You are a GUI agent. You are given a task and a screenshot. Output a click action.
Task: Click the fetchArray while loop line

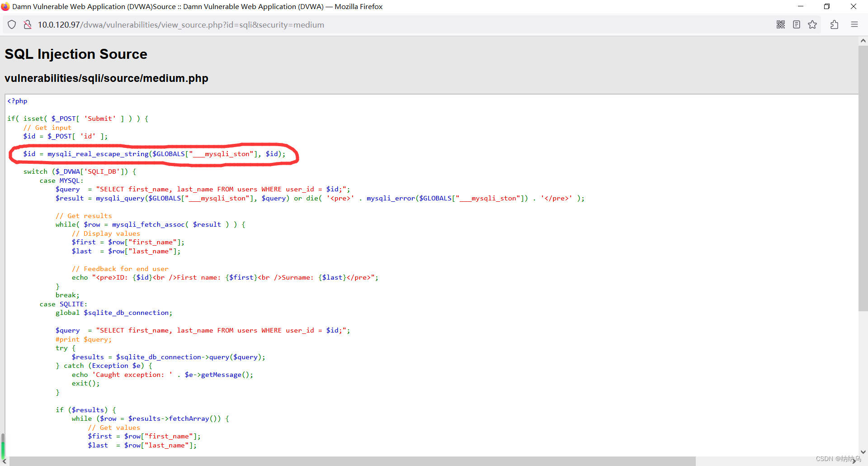tap(150, 418)
